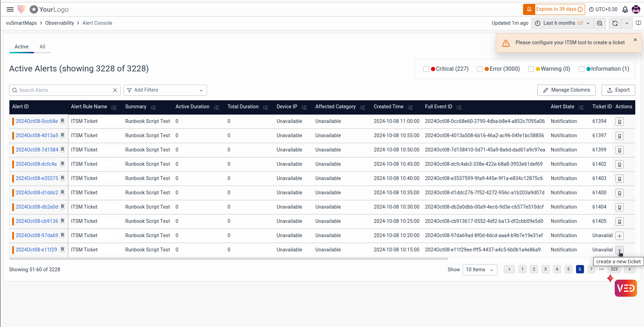The width and height of the screenshot is (644, 327).
Task: Check the Error (3000) filter
Action: pos(479,69)
